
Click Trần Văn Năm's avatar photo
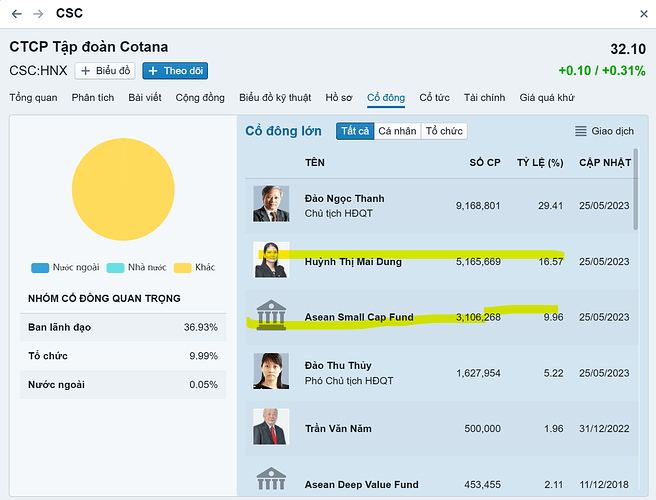270,428
